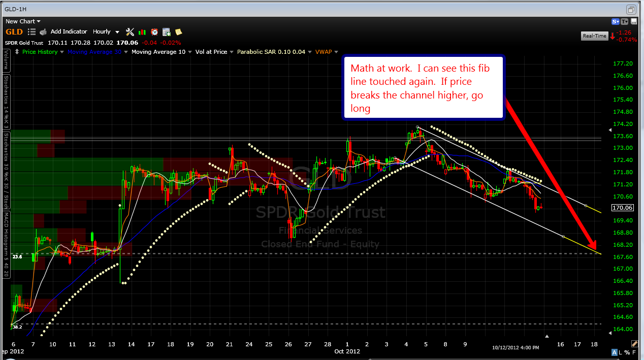Screen dimensions: 644x360
Task: Click the trade ticket icon next to Add Indicator
Action: (x=43, y=31)
